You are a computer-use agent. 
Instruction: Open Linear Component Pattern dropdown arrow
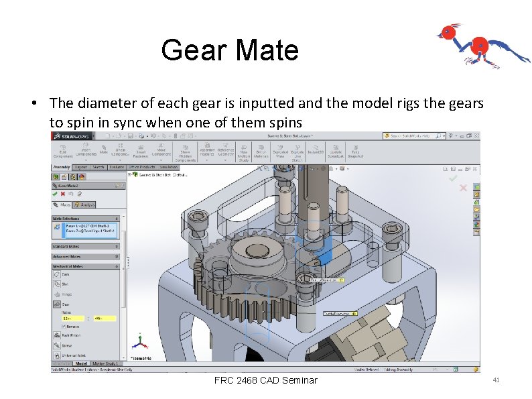pos(120,160)
